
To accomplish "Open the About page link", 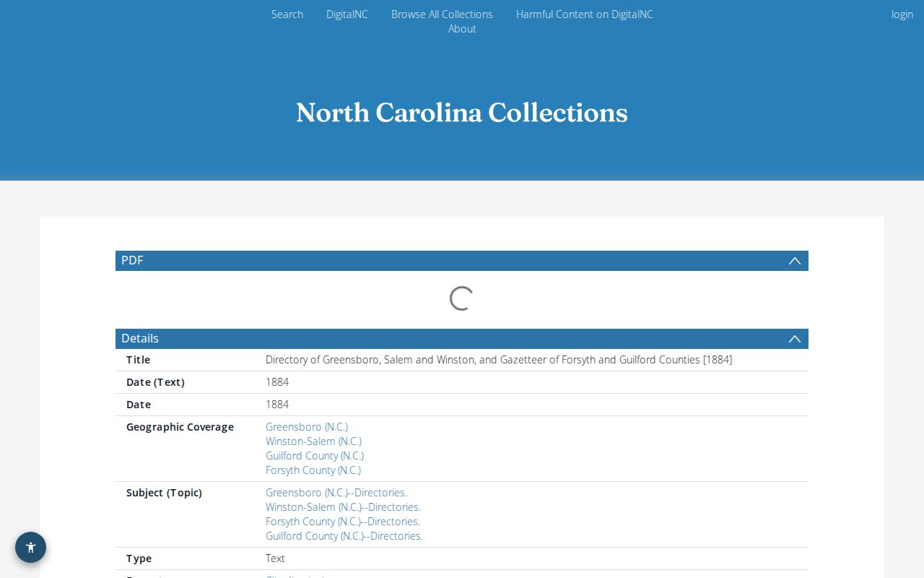I will pos(462,29).
